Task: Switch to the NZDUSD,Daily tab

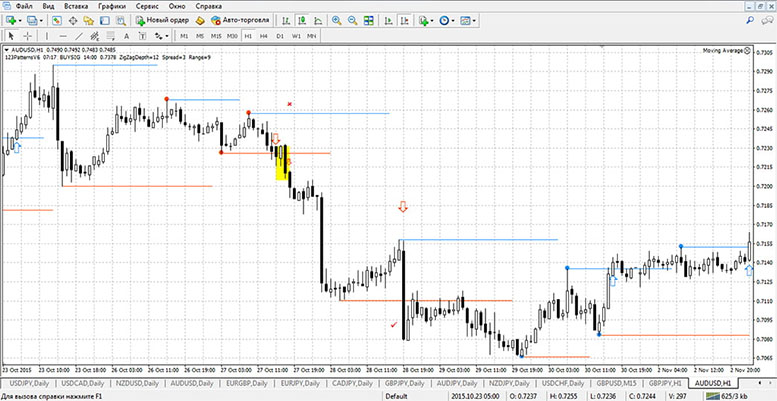Action: pyautogui.click(x=138, y=384)
